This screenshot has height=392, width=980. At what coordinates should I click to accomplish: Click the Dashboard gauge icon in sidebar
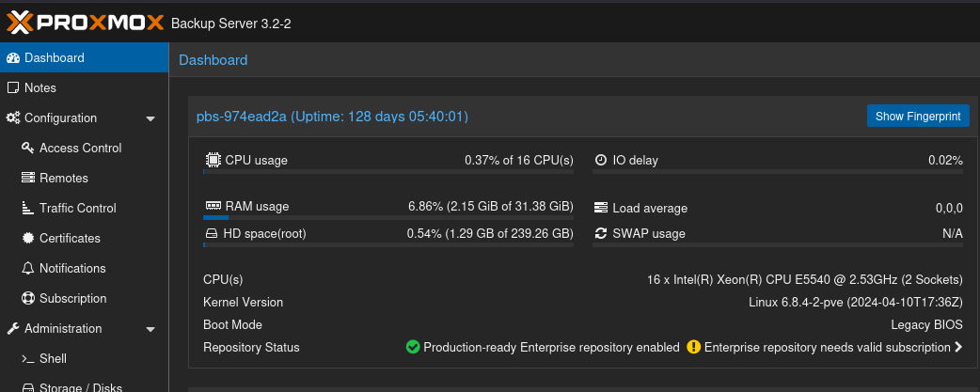click(13, 58)
